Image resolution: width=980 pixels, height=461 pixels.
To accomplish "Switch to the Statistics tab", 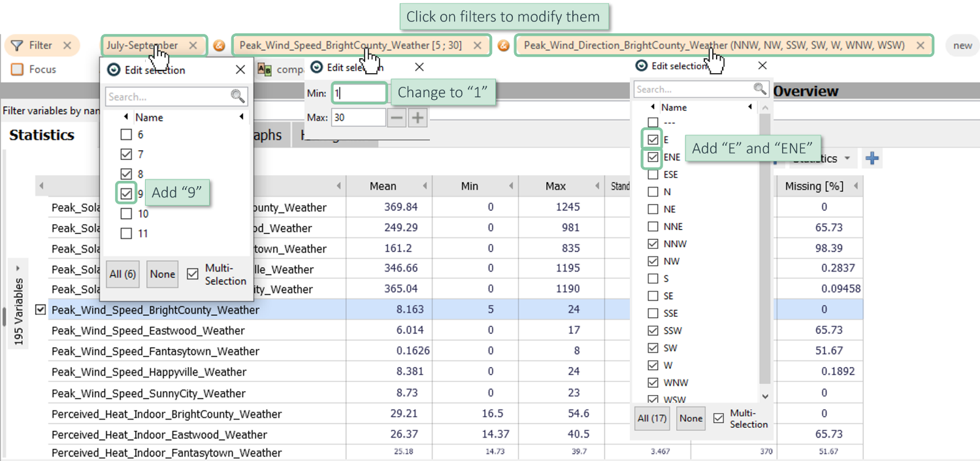I will 42,135.
